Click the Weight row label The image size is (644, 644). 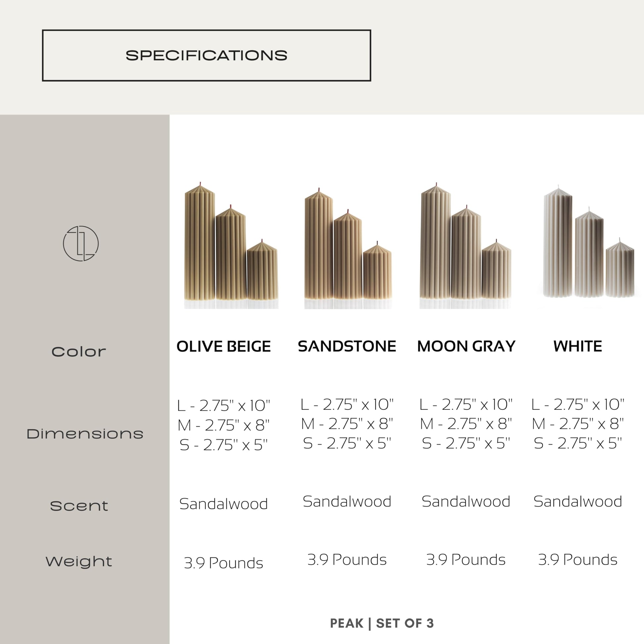[x=79, y=561]
